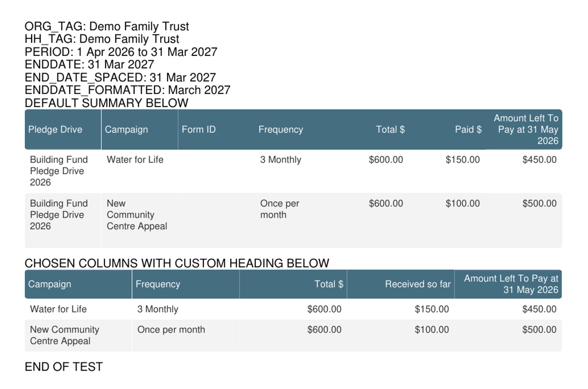Image resolution: width=588 pixels, height=389 pixels.
Task: Click the Paid $ column header
Action: (x=468, y=130)
